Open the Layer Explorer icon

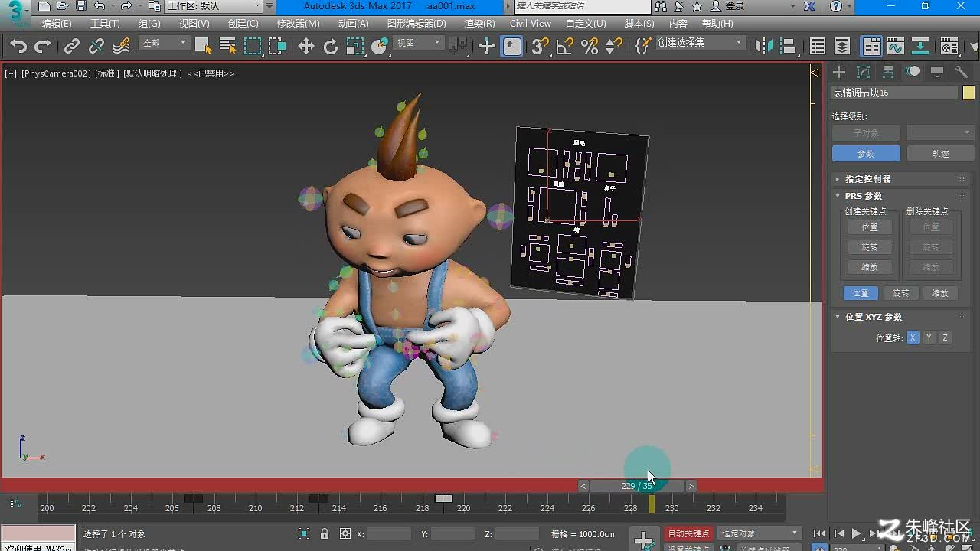click(842, 47)
